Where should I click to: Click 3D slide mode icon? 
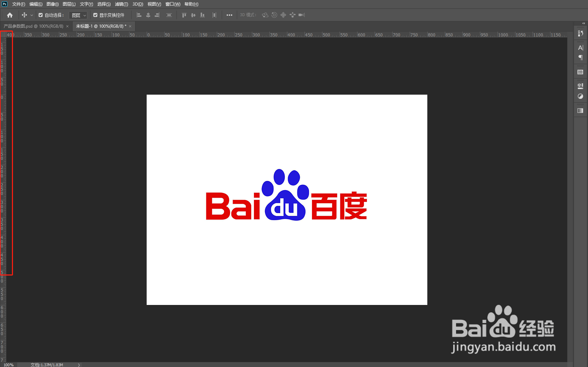point(293,15)
